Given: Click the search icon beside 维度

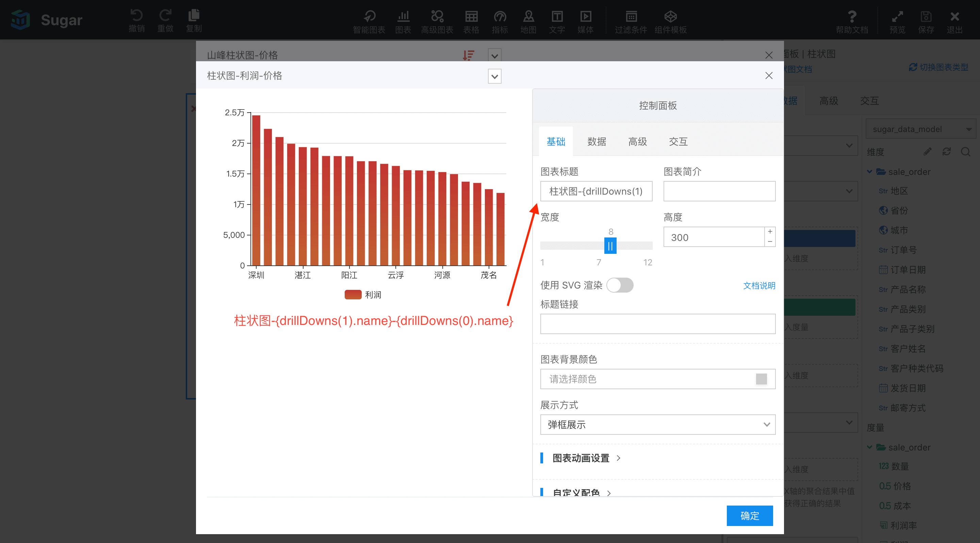Looking at the screenshot, I should pos(965,152).
